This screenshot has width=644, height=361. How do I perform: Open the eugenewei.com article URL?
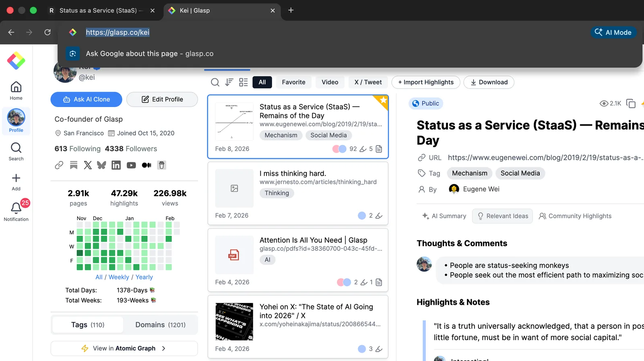point(545,158)
